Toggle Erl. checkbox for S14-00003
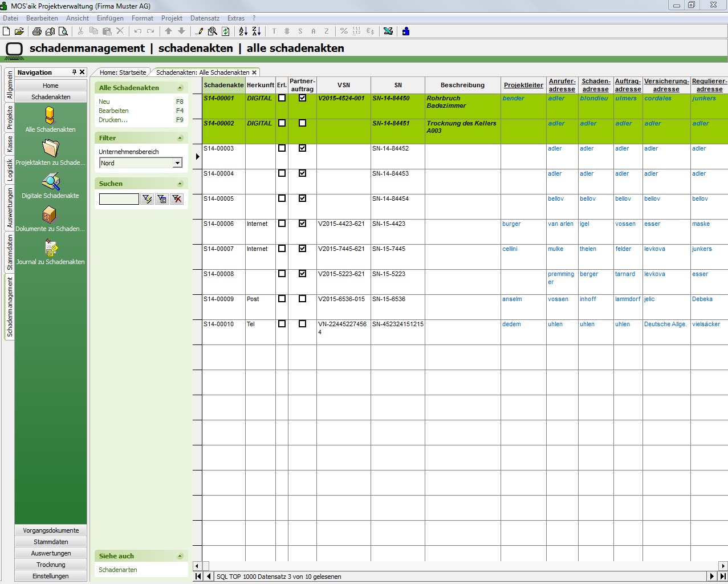Image resolution: width=728 pixels, height=584 pixels. [x=282, y=148]
